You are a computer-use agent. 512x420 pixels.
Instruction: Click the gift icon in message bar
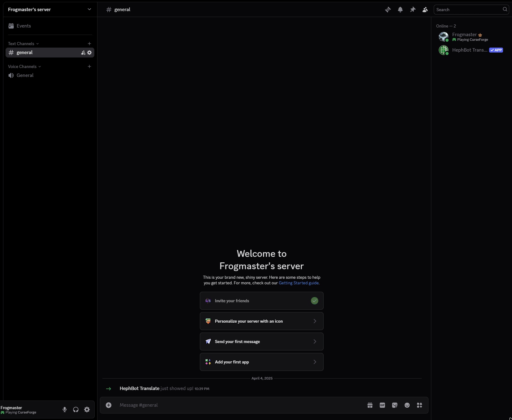point(370,405)
